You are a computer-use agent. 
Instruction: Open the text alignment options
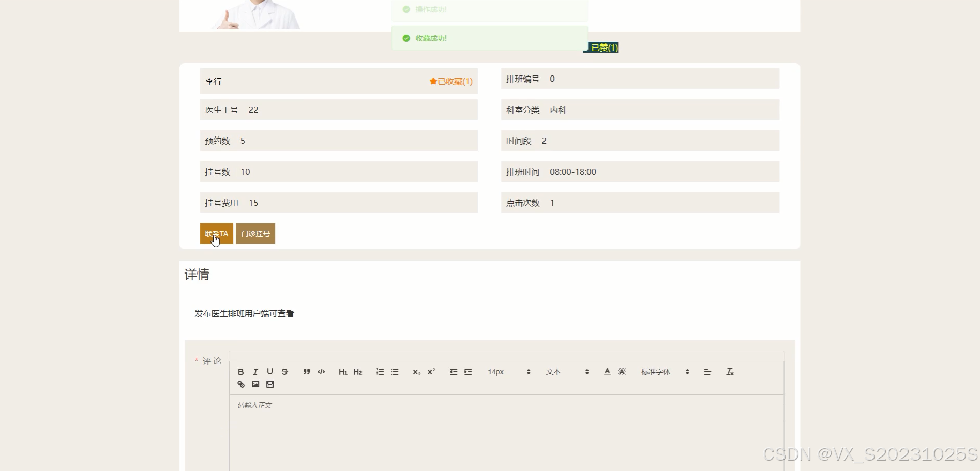(707, 372)
